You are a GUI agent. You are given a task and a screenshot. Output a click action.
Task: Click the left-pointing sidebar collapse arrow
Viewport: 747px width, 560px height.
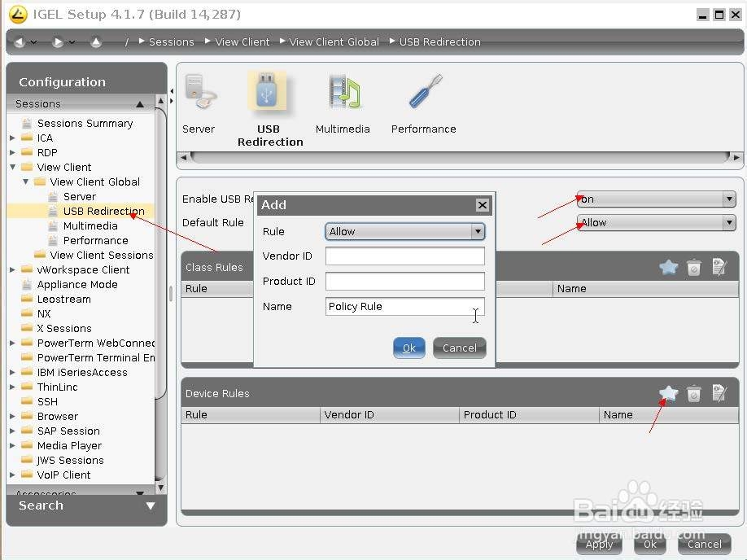[x=172, y=91]
